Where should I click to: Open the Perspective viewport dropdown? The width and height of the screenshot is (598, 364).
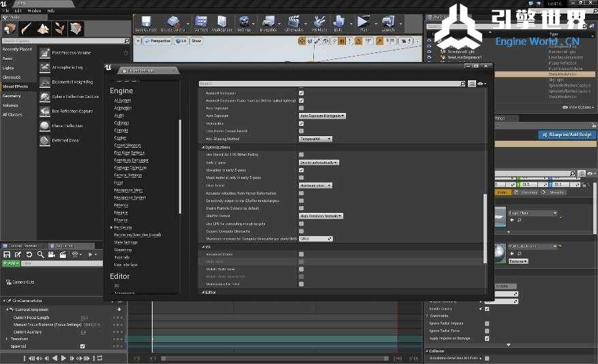pyautogui.click(x=158, y=41)
